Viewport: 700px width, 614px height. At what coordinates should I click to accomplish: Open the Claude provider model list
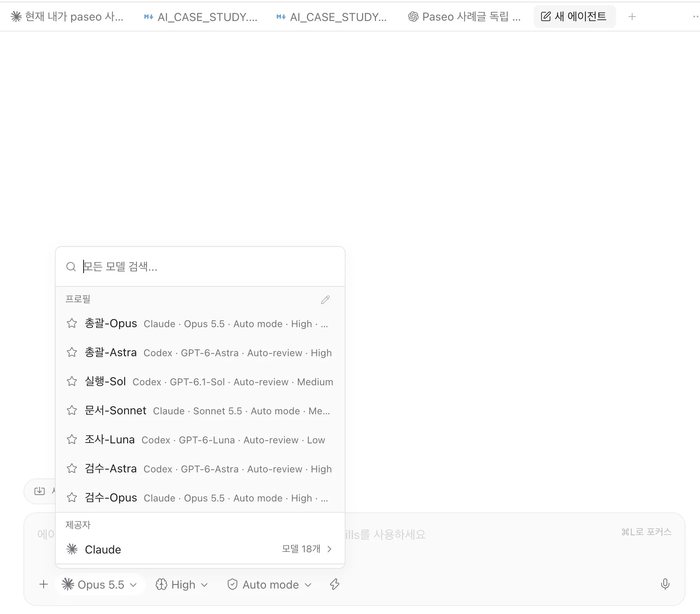[x=200, y=549]
